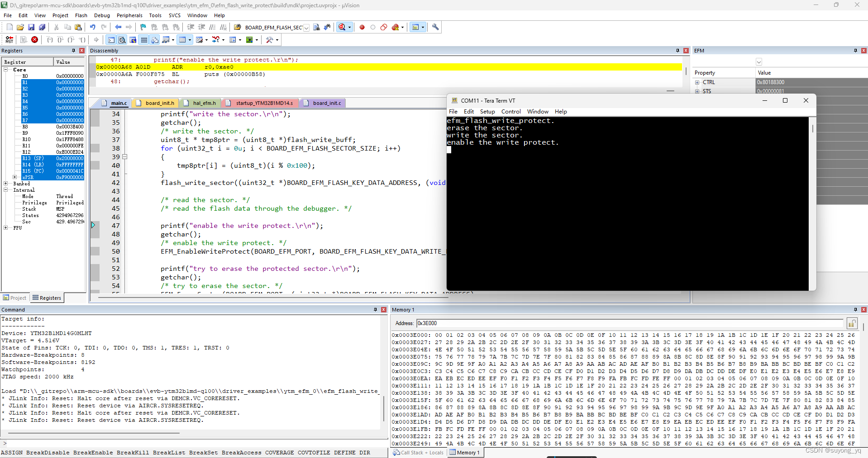Viewport: 868px width, 458px height.
Task: Undo last edit in toolbar
Action: click(93, 27)
